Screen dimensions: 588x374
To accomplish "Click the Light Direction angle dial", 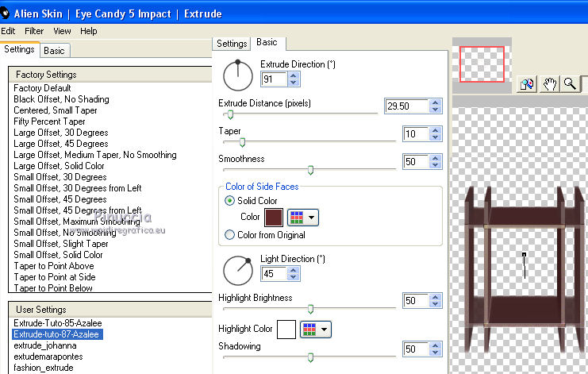I will [238, 270].
